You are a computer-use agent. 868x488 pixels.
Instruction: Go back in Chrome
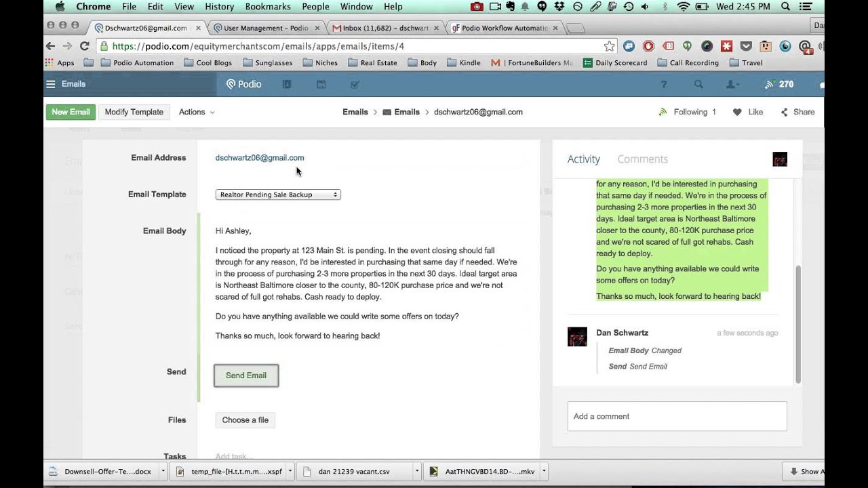[x=50, y=46]
